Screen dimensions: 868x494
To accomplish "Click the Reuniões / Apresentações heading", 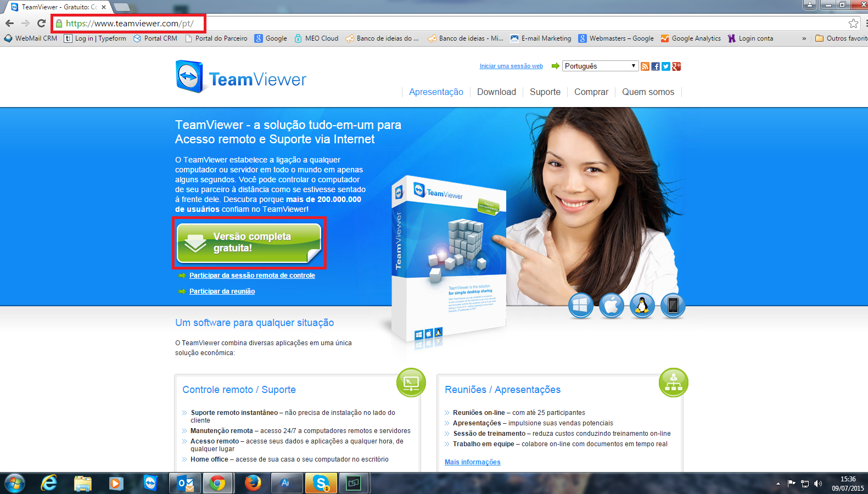I will pyautogui.click(x=502, y=390).
